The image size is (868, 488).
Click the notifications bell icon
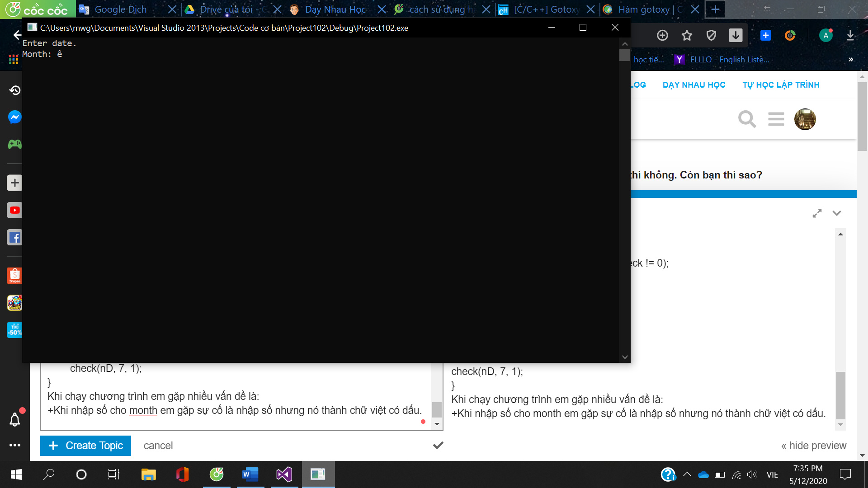click(x=14, y=420)
